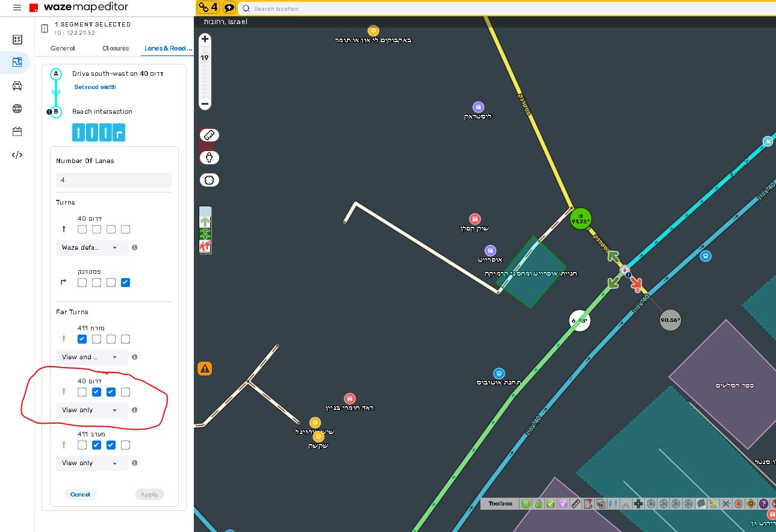This screenshot has height=532, width=776.
Task: Click the red X on blue arrow Toolbox icon
Action: coord(726,504)
